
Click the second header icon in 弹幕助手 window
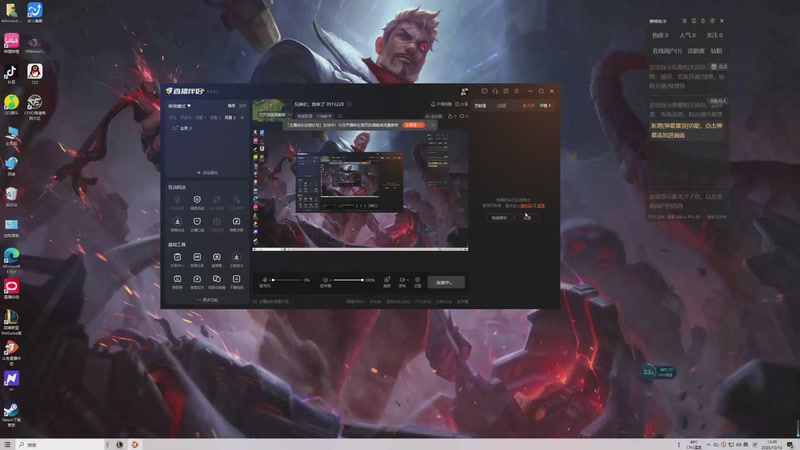tap(694, 21)
